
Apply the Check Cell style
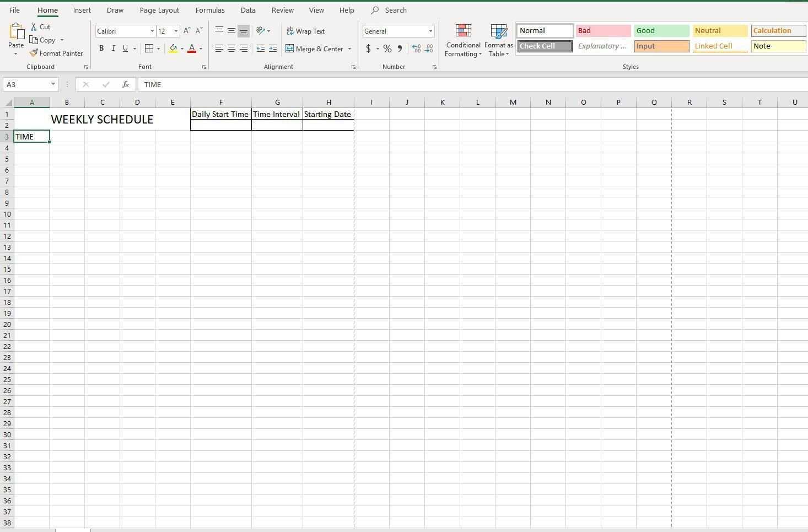click(545, 46)
